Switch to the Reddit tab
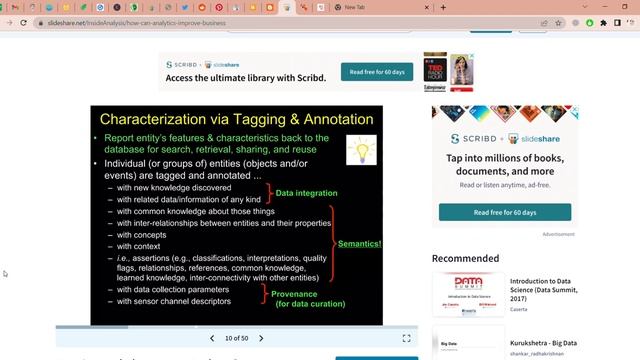This screenshot has height=360, width=640. point(202,7)
